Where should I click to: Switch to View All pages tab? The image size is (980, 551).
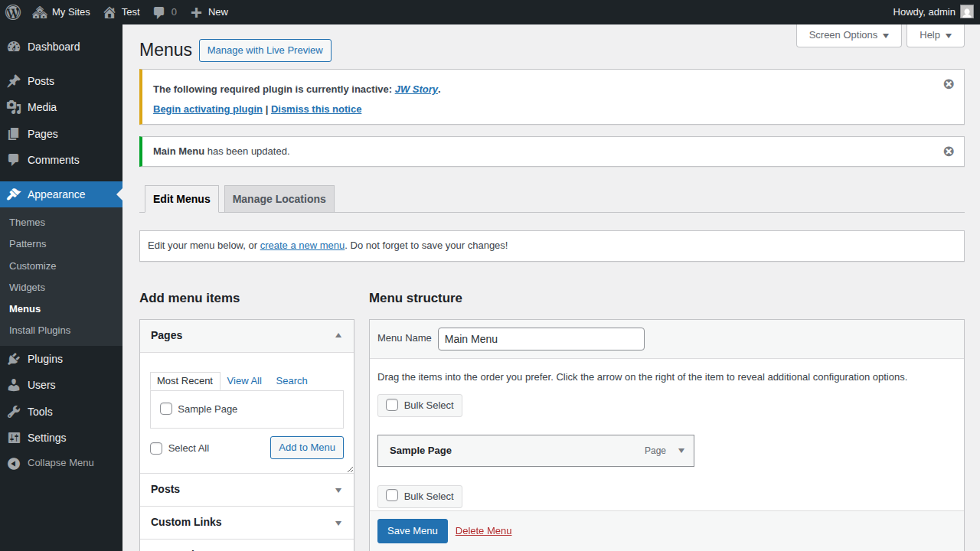[x=244, y=381]
